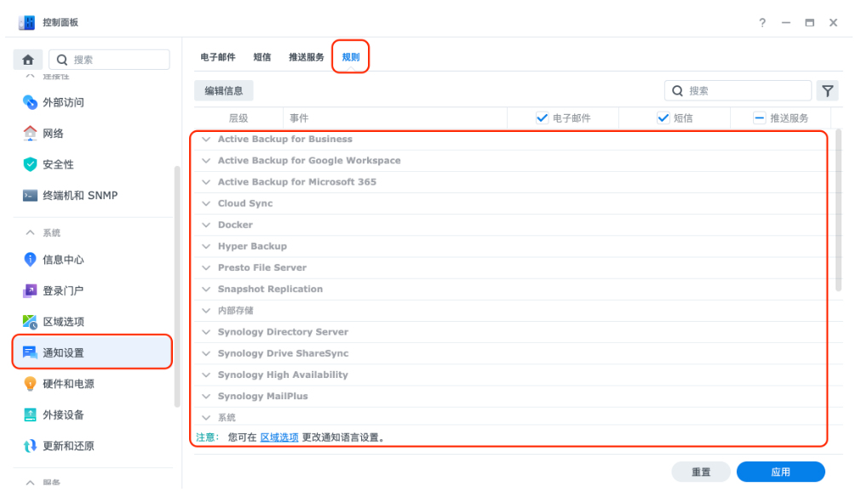Select the 规则 tab

(x=351, y=57)
